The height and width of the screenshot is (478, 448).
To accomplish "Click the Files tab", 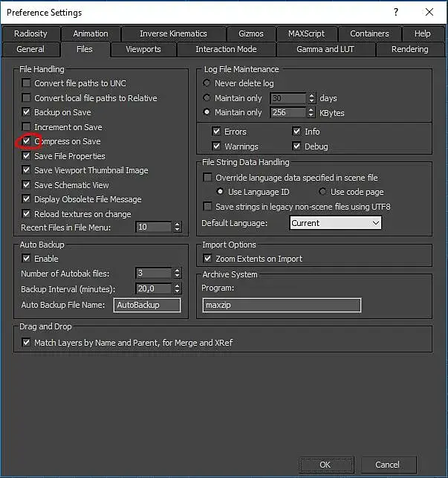I will coord(85,49).
